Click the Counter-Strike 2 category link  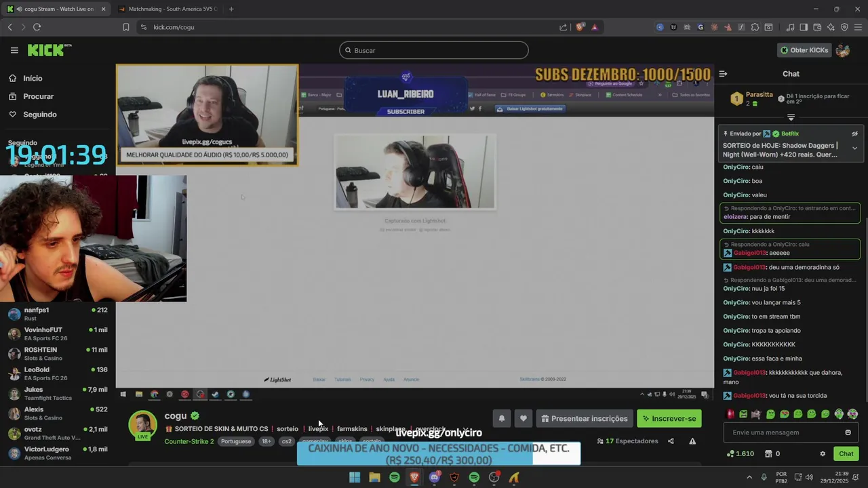tap(189, 441)
